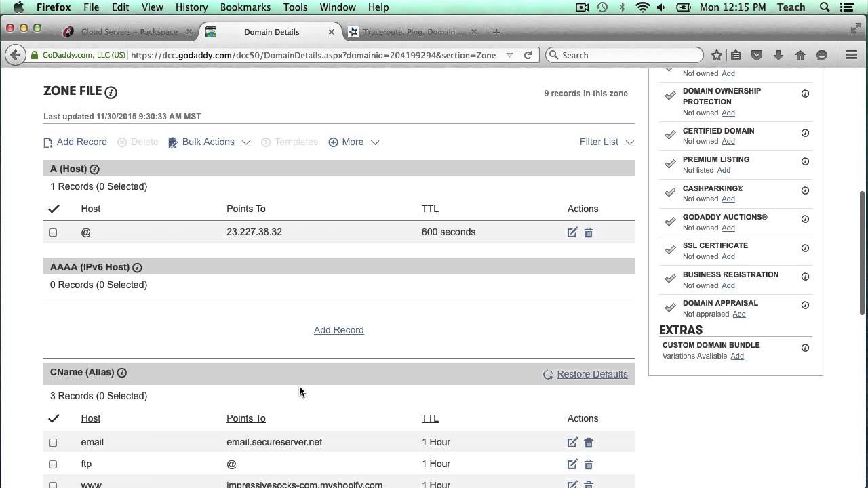Viewport: 868px width, 488px height.
Task: Open Filter List dropdown
Action: point(607,142)
